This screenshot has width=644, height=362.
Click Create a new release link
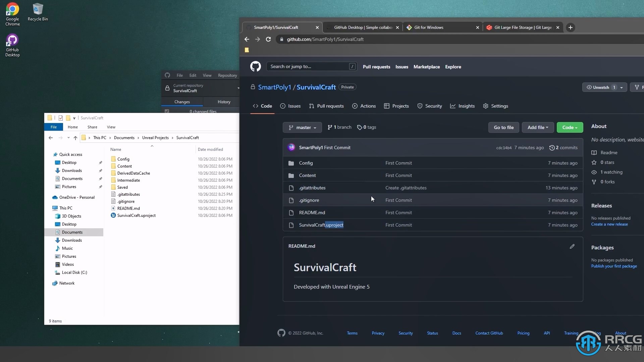click(609, 224)
